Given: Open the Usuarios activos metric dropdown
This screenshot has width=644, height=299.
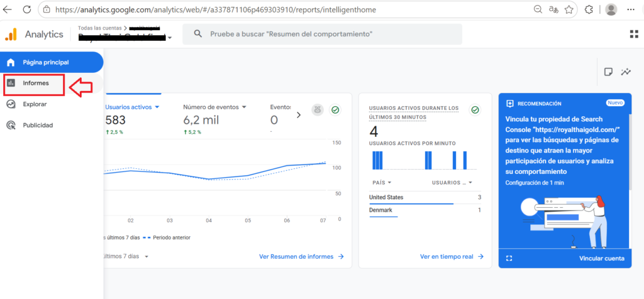Looking at the screenshot, I should click(x=132, y=107).
